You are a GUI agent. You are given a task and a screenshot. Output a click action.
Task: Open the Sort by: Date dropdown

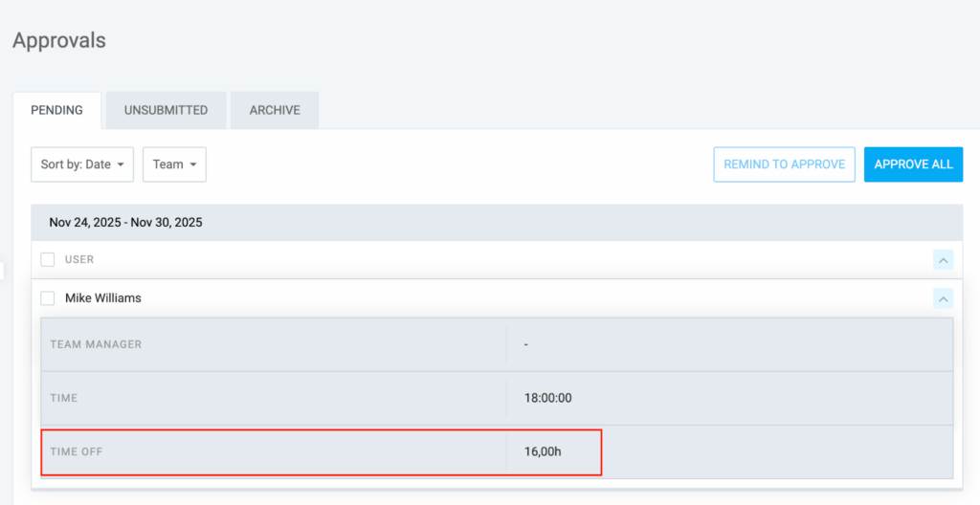[82, 165]
